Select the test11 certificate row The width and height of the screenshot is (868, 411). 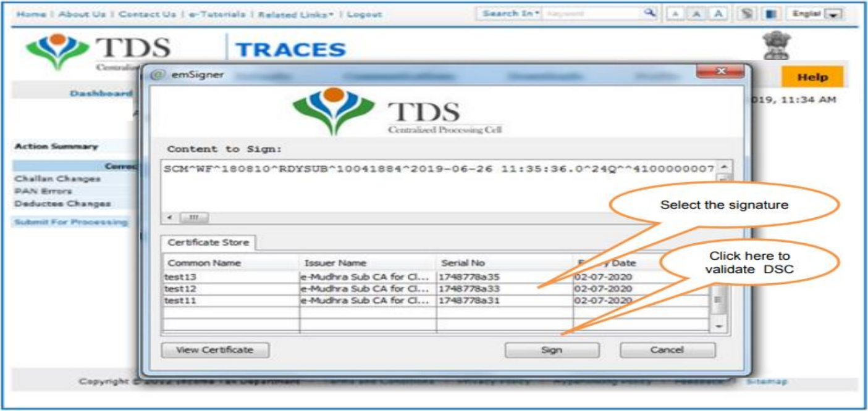tap(436, 301)
